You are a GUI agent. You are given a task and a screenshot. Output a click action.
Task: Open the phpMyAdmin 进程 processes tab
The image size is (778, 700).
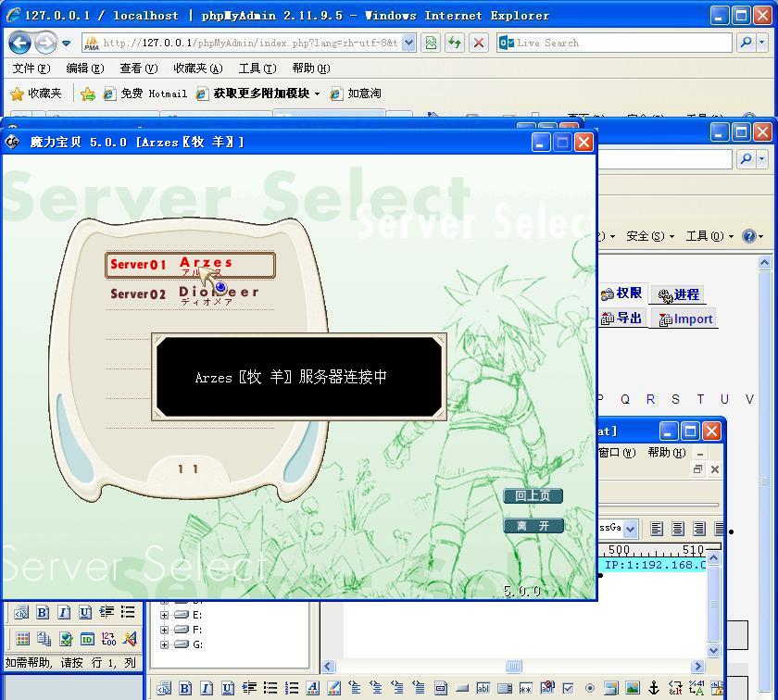pos(678,294)
